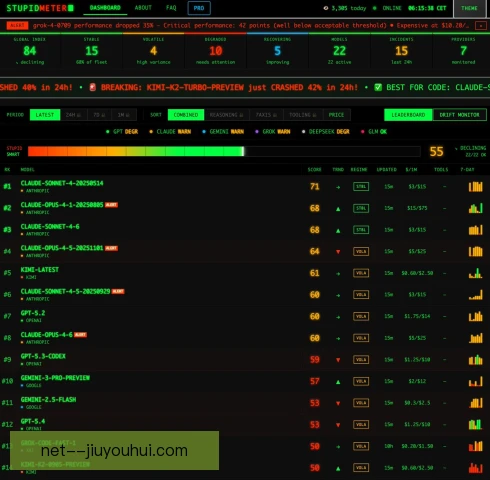Click down trend arrow on CLAUDE-OPUS-4-5-20251101 row
This screenshot has width=490, height=480.
338,252
